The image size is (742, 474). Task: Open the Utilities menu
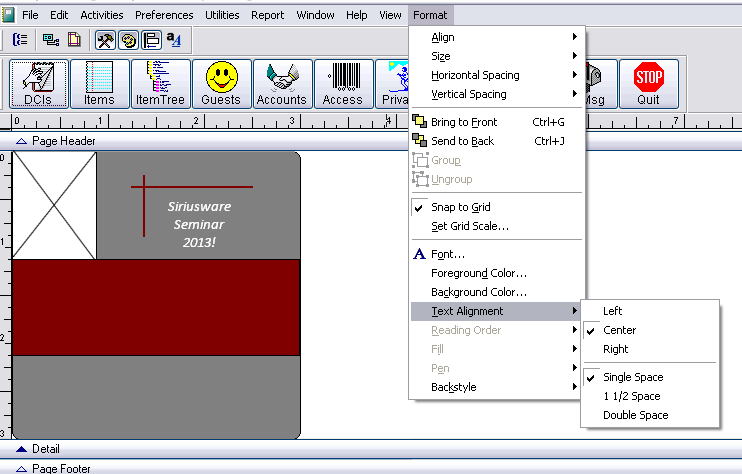(222, 15)
